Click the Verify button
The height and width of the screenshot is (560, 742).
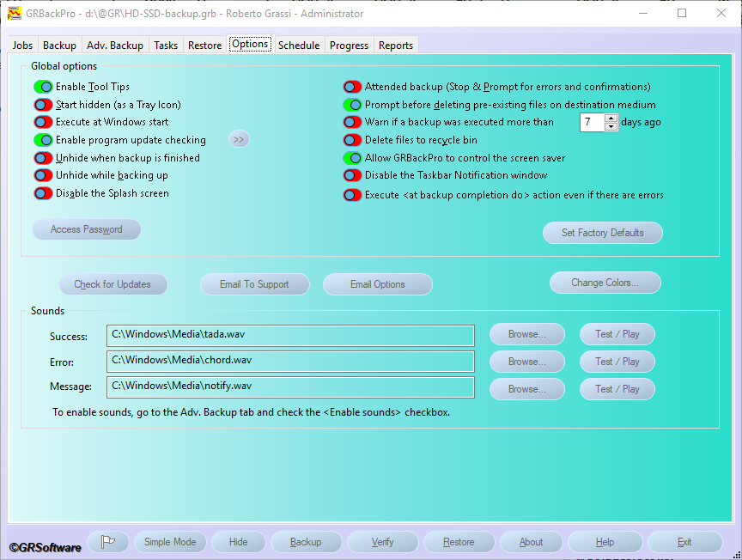tap(383, 542)
